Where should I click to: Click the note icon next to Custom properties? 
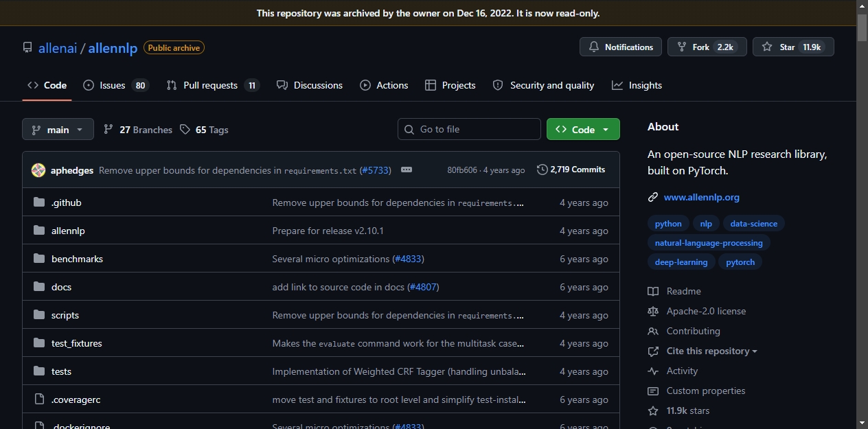(653, 391)
